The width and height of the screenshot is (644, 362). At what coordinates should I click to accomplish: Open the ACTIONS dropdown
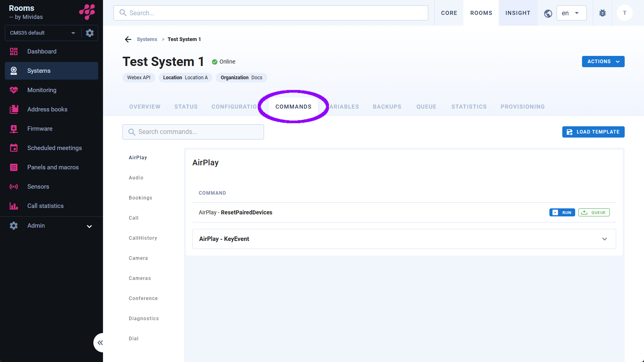[x=603, y=62]
